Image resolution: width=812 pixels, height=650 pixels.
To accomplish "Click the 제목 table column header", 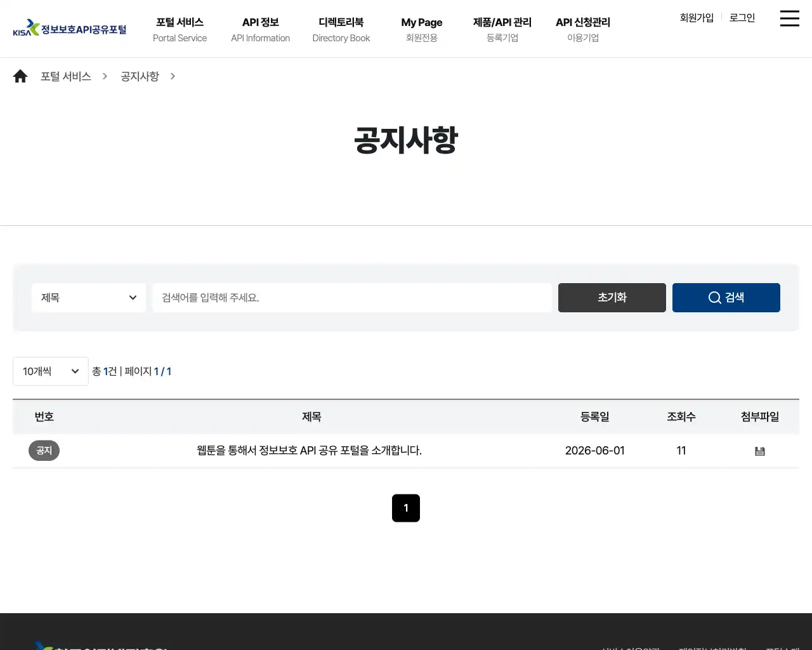I will [311, 417].
